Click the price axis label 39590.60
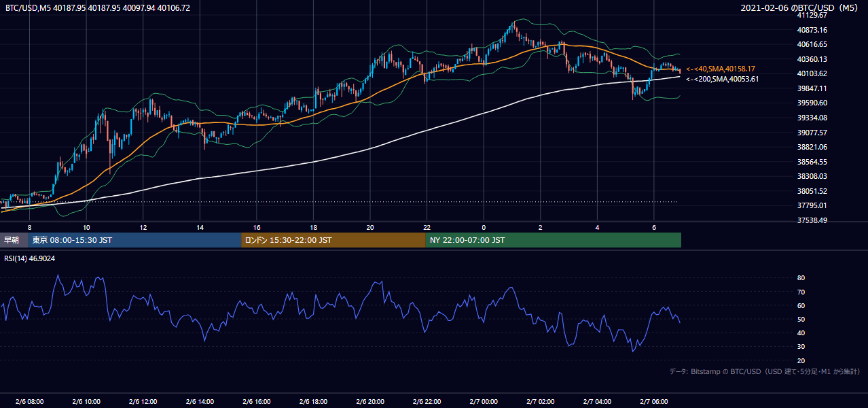 coord(812,103)
